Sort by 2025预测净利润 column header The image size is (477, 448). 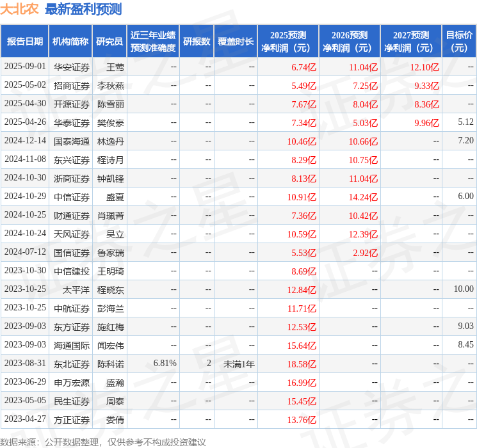(287, 41)
